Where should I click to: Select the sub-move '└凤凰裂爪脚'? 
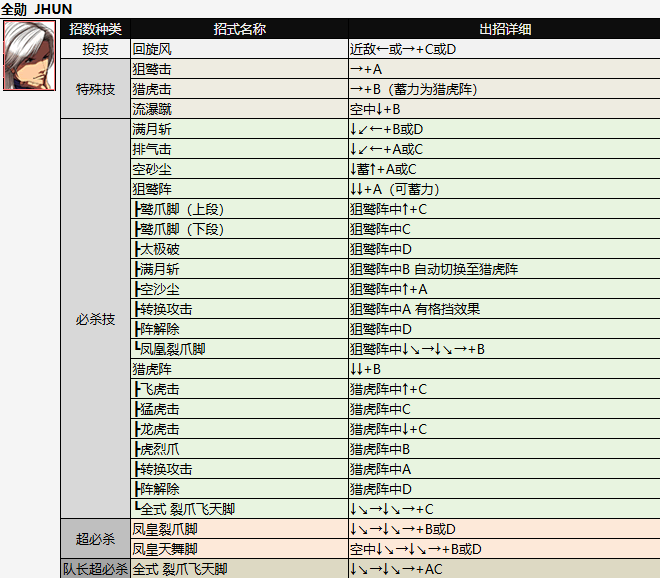[x=170, y=349]
